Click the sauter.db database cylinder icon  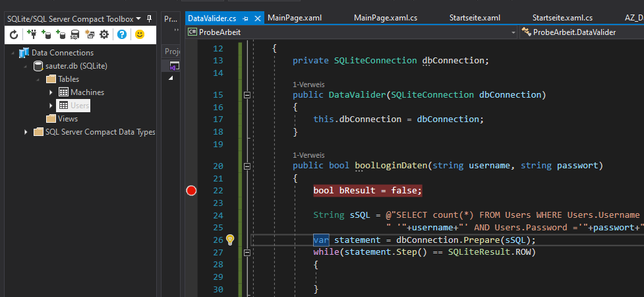pyautogui.click(x=38, y=66)
